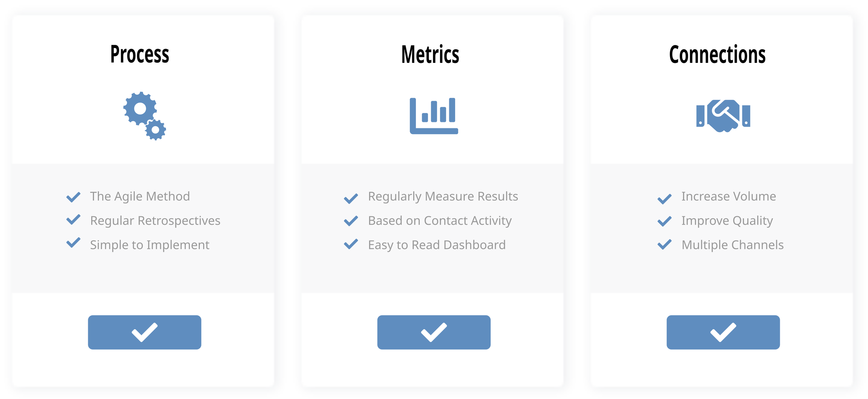
Task: Click the Metrics bar chart icon
Action: tap(434, 116)
